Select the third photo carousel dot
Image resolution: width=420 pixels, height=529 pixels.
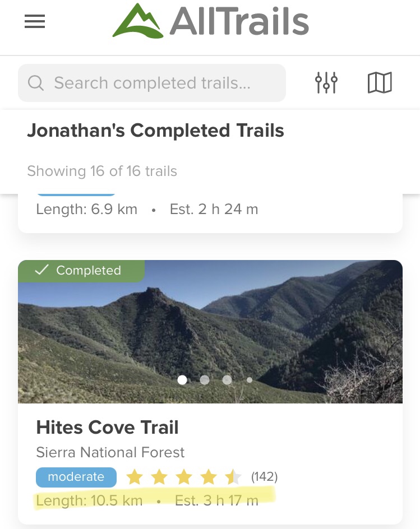point(227,380)
